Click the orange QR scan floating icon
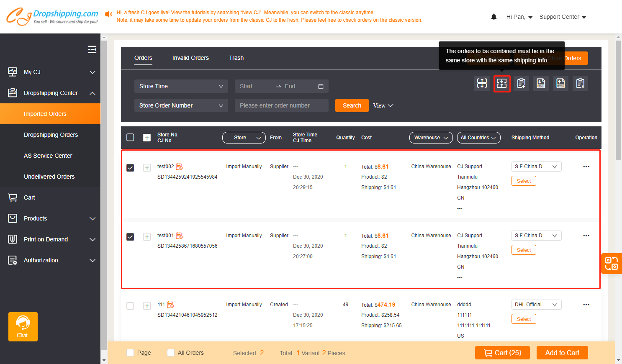Image resolution: width=622 pixels, height=364 pixels. tap(611, 264)
